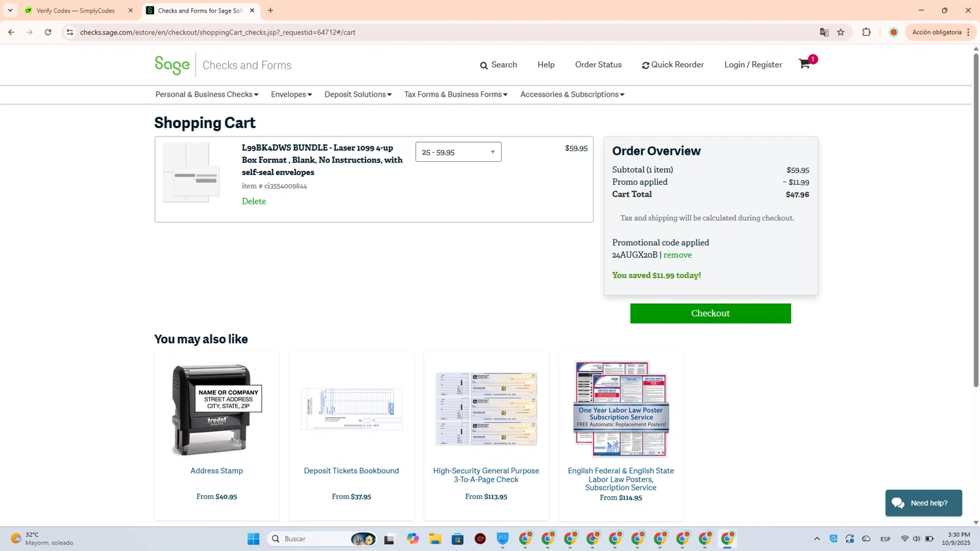This screenshot has width=980, height=551.
Task: Open Labor Law Posters Subscription Service link
Action: pos(621,479)
